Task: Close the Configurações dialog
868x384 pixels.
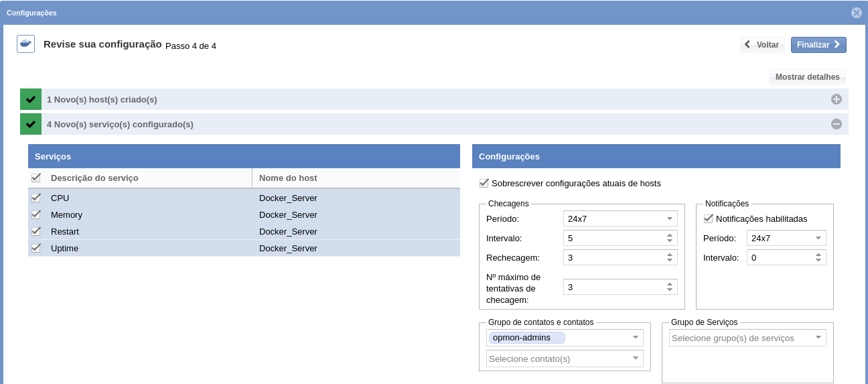Action: click(x=856, y=13)
